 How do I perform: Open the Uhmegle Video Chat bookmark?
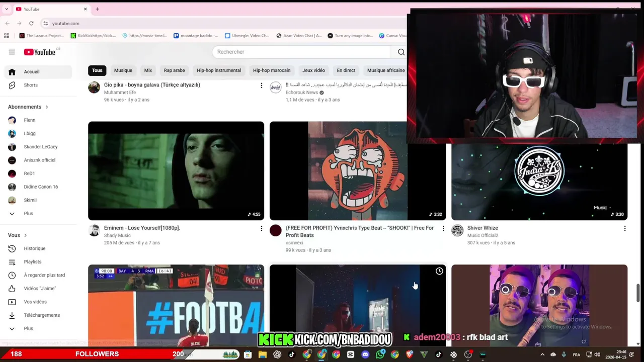[x=247, y=36]
